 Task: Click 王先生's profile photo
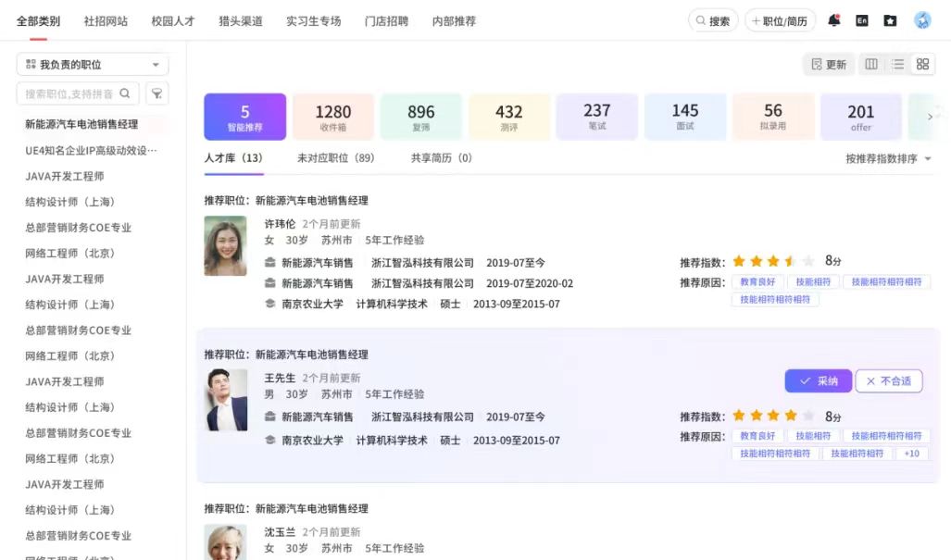pyautogui.click(x=227, y=400)
